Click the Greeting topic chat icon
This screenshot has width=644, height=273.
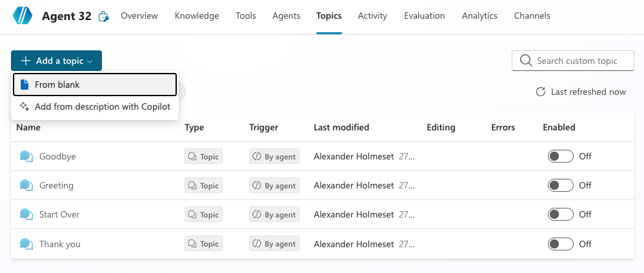pyautogui.click(x=26, y=185)
